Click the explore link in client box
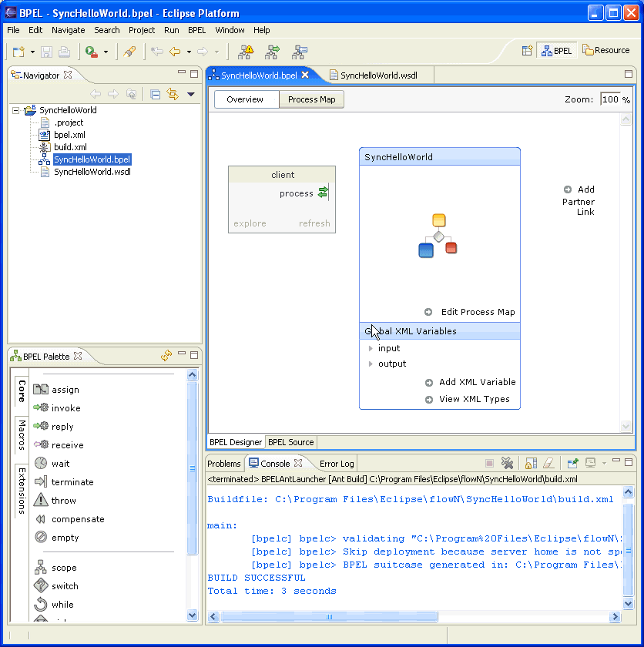 pyautogui.click(x=250, y=223)
